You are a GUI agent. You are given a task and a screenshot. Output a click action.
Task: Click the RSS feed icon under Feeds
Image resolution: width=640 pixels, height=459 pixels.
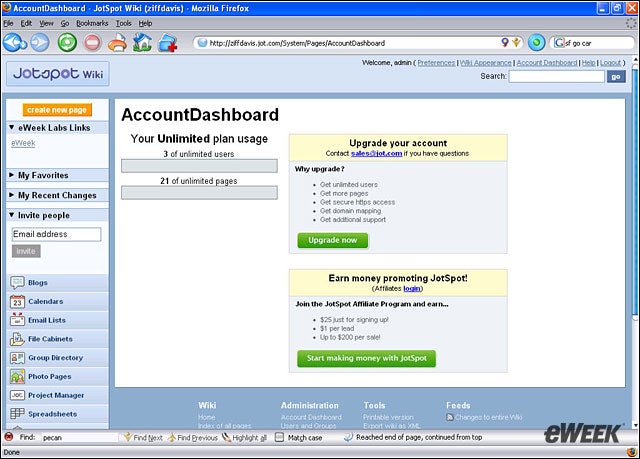pyautogui.click(x=450, y=417)
